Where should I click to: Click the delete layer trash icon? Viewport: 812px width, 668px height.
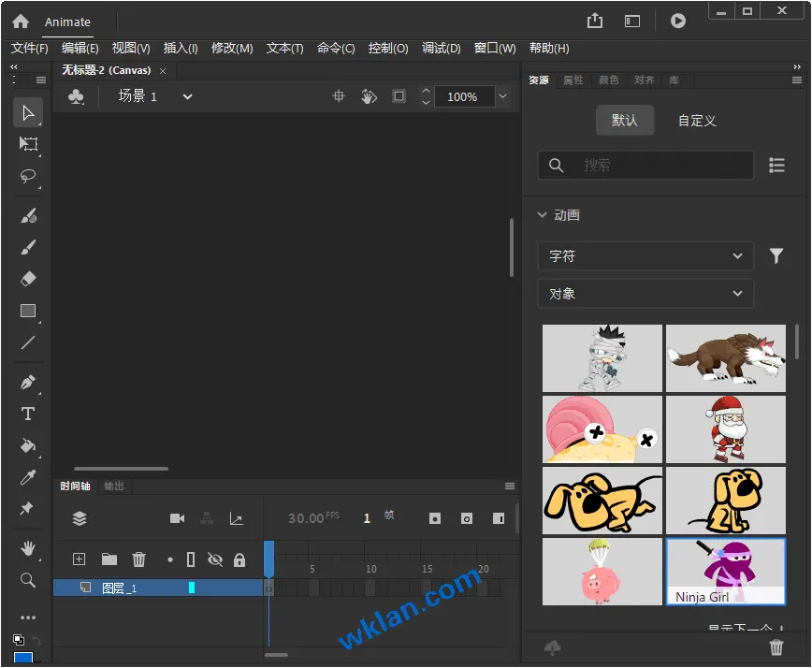coord(139,559)
